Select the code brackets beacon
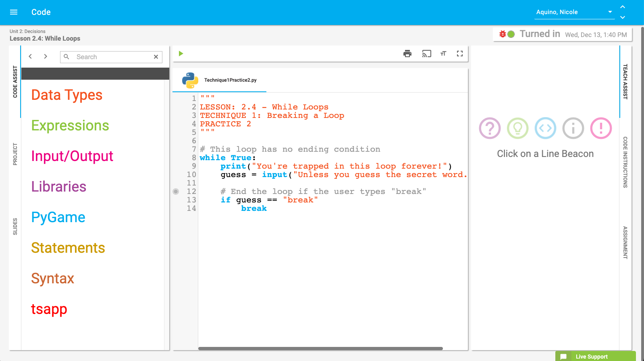Screen dimensions: 644x361 coord(545,128)
